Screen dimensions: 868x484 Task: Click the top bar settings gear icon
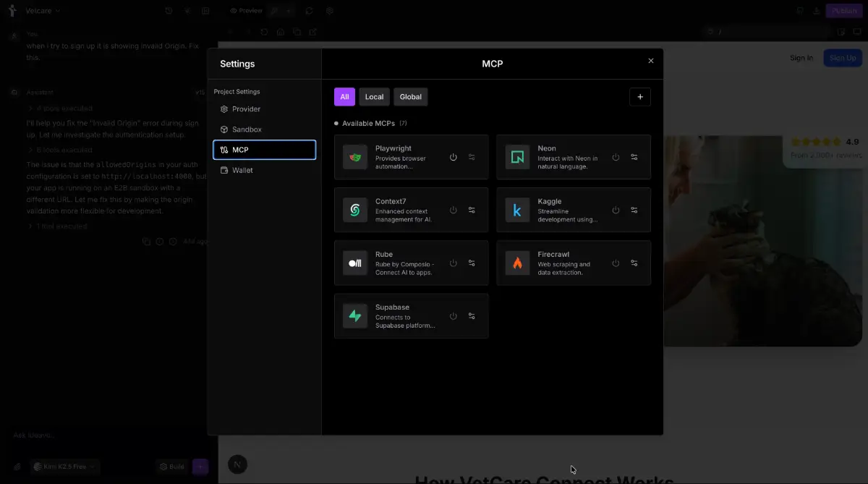tap(330, 11)
